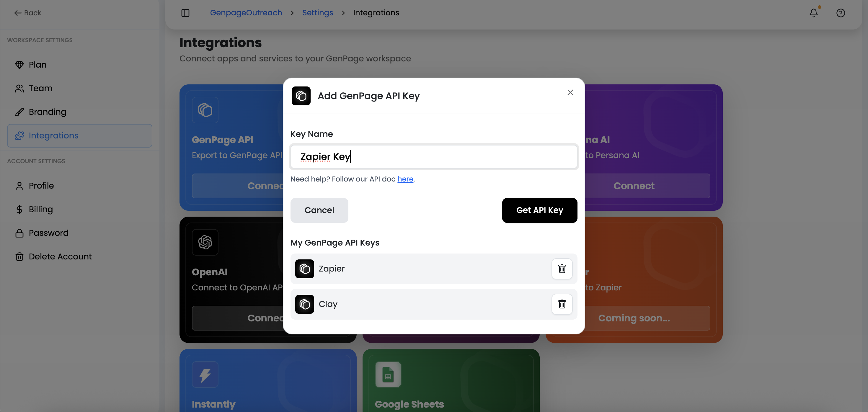The height and width of the screenshot is (412, 868).
Task: Click the Clay key row logo
Action: click(x=304, y=304)
